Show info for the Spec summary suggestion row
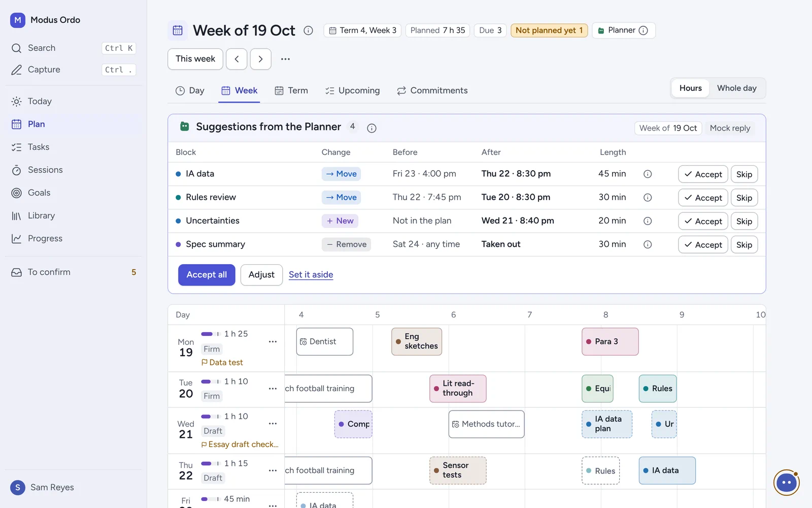The width and height of the screenshot is (812, 508). point(648,244)
